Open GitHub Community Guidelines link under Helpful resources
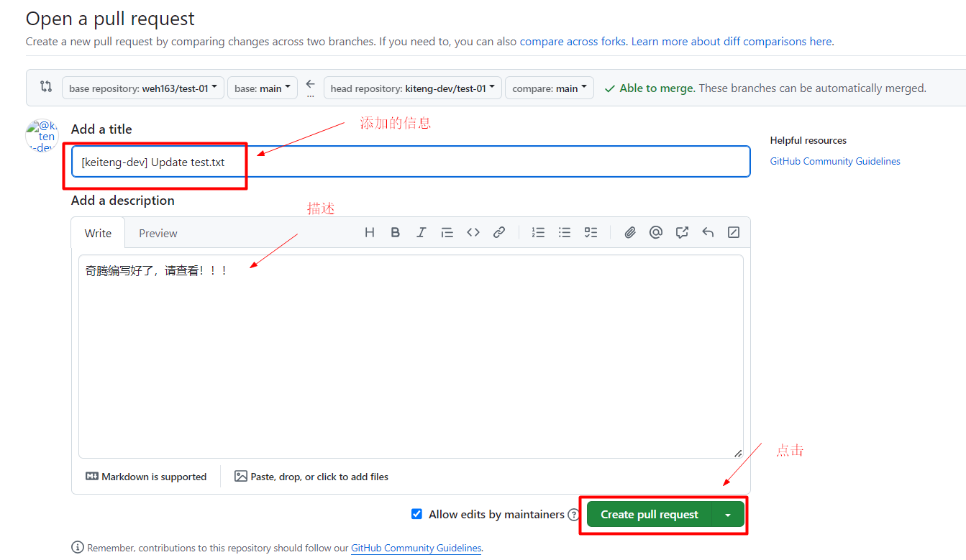 click(x=835, y=161)
